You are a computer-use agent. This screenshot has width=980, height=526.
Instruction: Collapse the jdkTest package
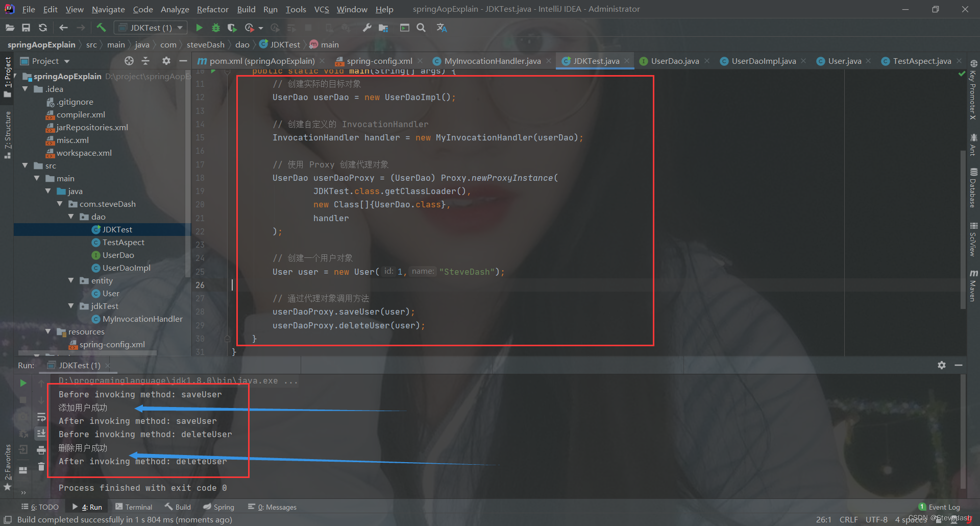tap(71, 306)
